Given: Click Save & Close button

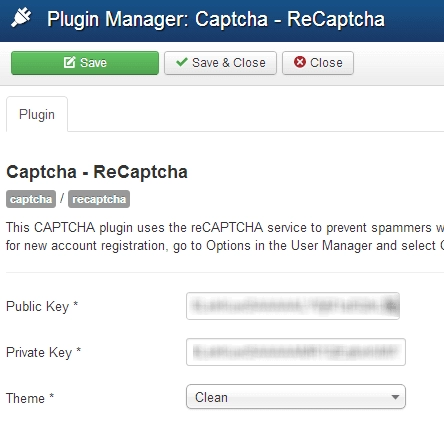Looking at the screenshot, I should tap(220, 63).
